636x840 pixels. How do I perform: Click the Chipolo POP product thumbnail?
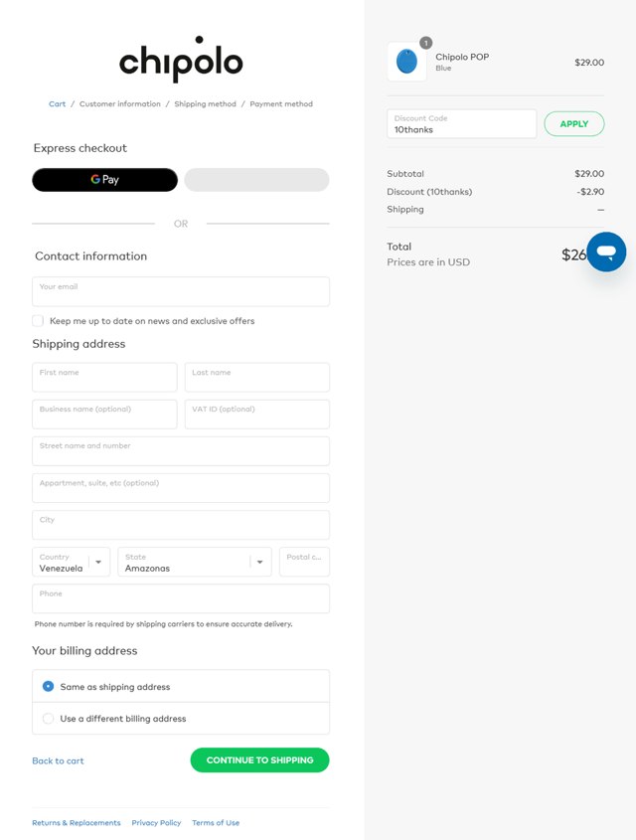(x=406, y=62)
